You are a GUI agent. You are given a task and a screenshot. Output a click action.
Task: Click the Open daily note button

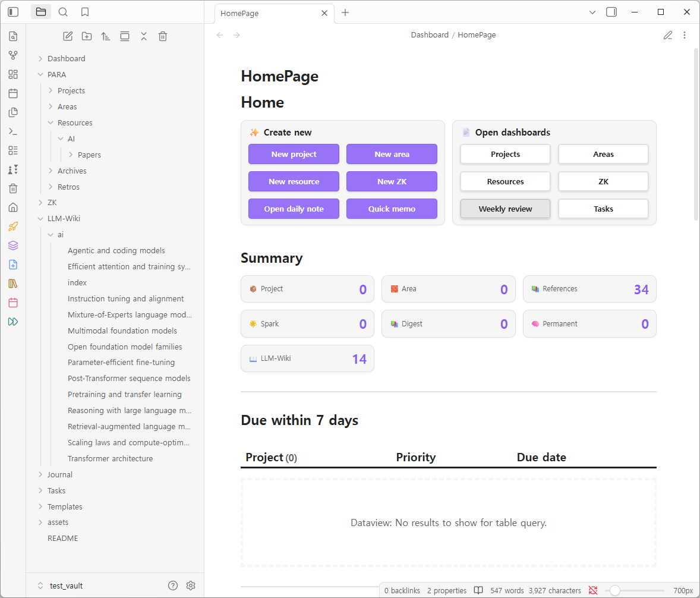(294, 209)
